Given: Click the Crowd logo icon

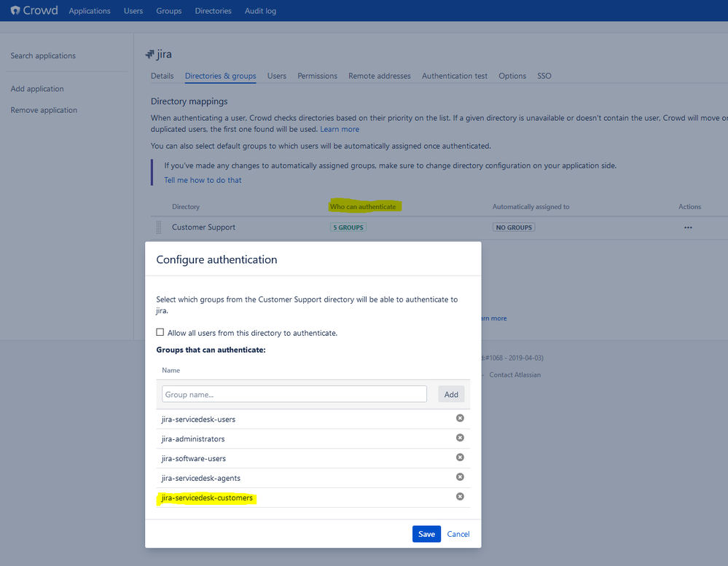Looking at the screenshot, I should coord(15,10).
